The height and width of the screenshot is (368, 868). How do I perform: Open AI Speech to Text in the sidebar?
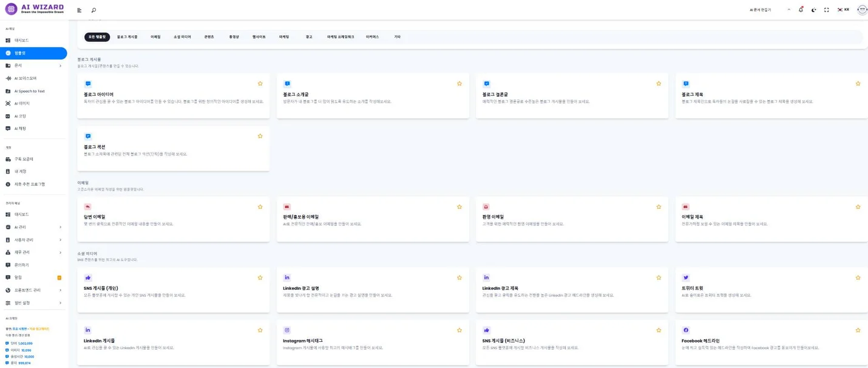[x=33, y=91]
